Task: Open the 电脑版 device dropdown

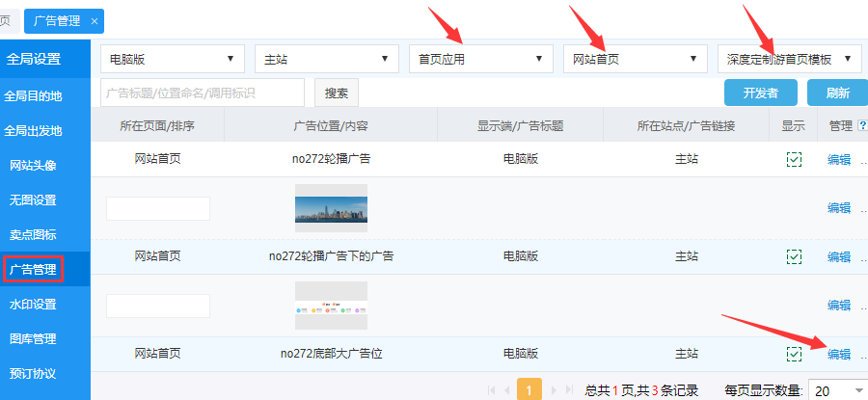Action: [x=172, y=59]
